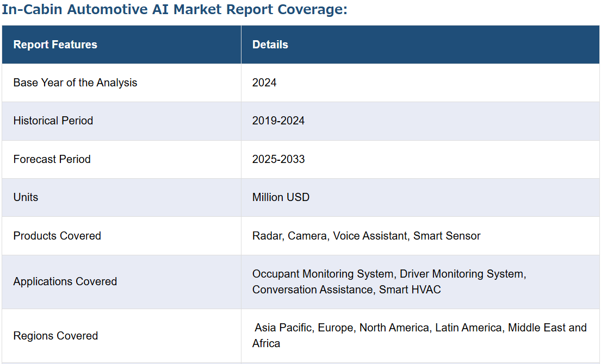Select the Products Covered row label
601x364 pixels.
point(57,236)
